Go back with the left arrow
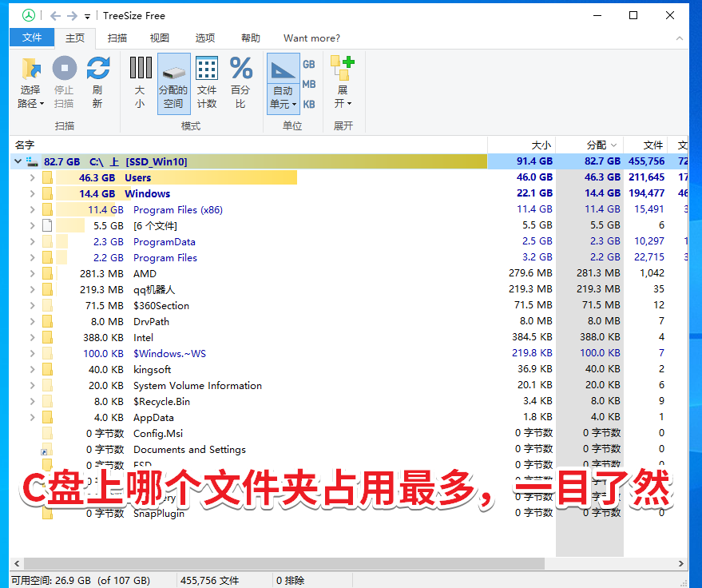The image size is (702, 588). (55, 16)
